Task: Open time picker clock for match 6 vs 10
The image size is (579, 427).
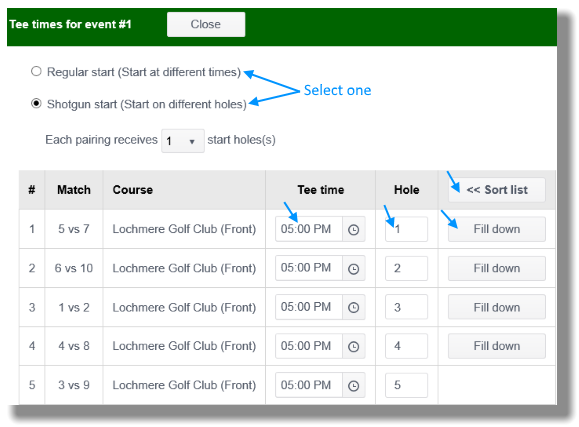Action: [x=353, y=269]
